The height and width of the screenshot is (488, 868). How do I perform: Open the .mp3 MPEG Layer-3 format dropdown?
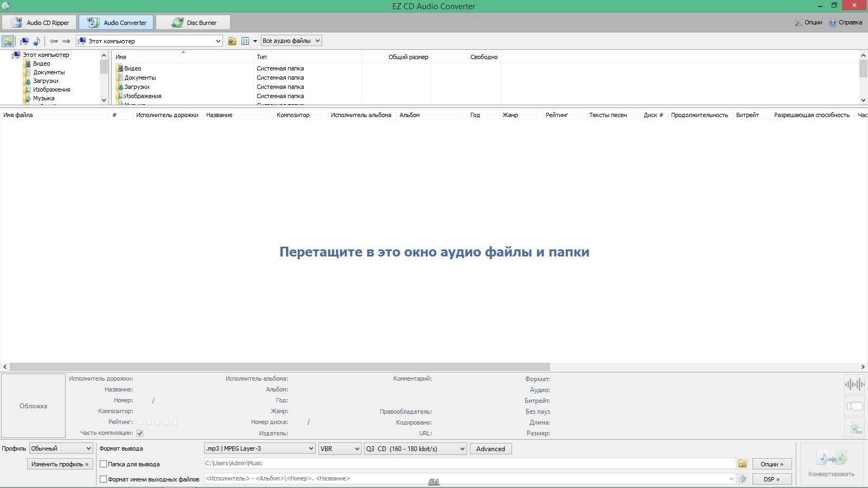[x=259, y=448]
